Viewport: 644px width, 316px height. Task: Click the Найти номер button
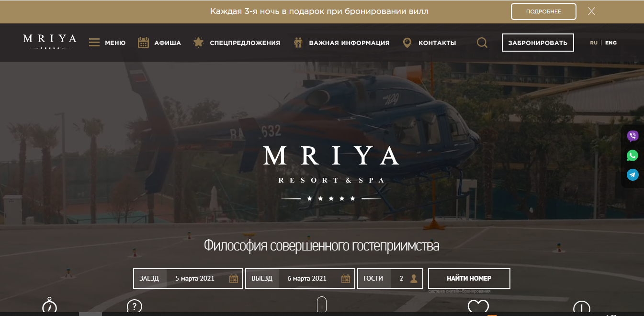pyautogui.click(x=469, y=278)
